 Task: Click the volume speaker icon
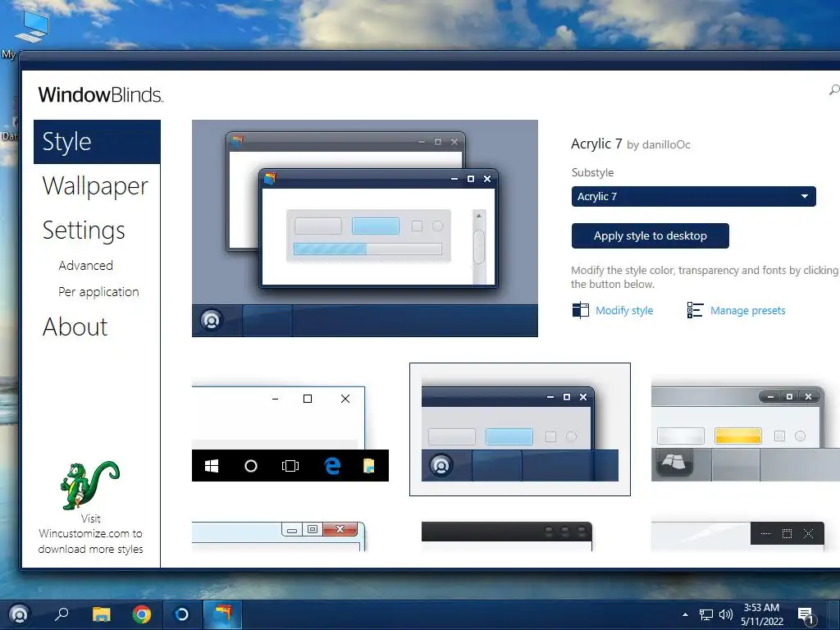(725, 614)
